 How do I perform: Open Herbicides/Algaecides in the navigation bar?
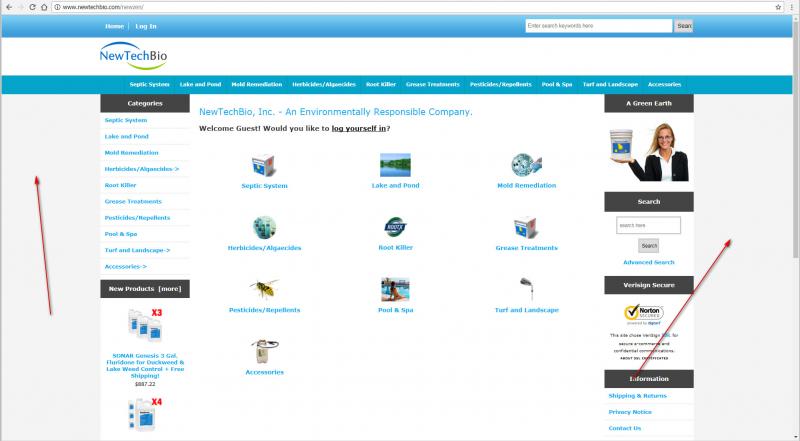324,84
